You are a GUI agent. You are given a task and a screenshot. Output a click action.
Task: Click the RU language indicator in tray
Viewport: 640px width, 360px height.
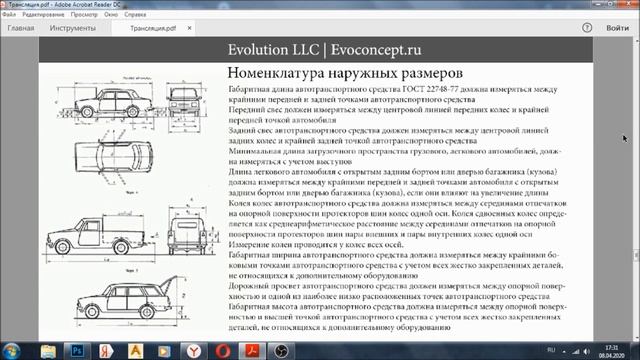pos(551,350)
